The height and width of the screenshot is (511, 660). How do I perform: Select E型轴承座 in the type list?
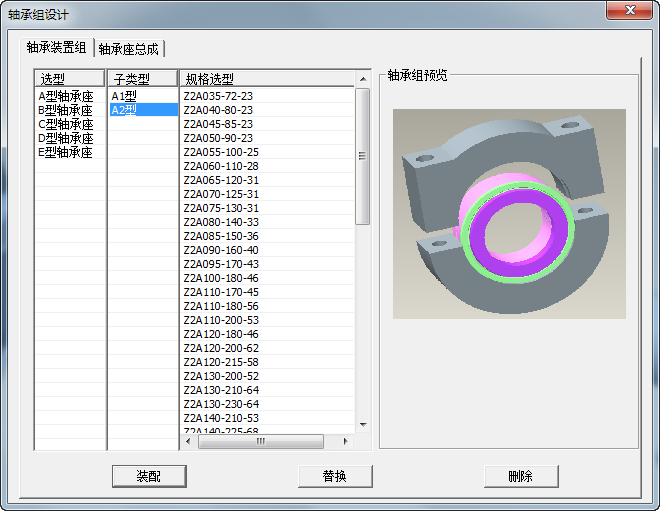coord(66,152)
